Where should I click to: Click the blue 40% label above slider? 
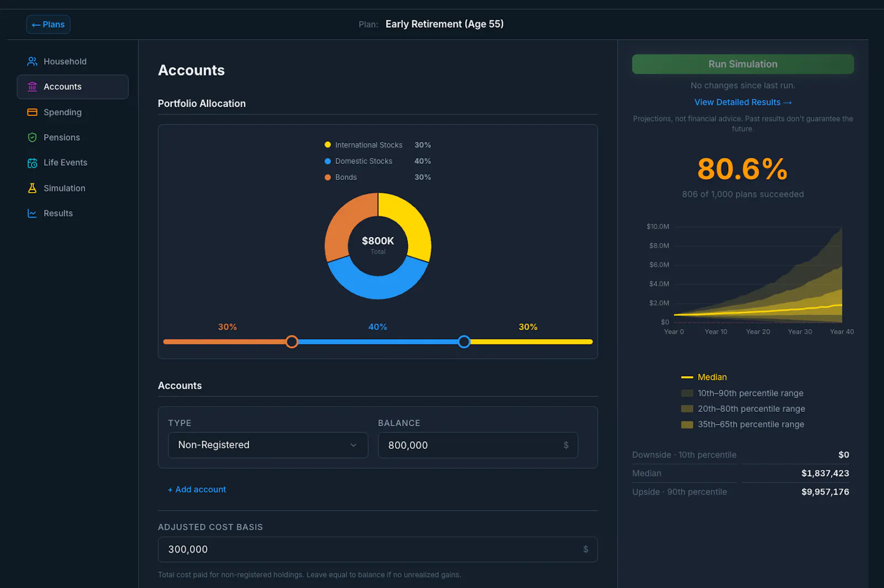click(378, 327)
